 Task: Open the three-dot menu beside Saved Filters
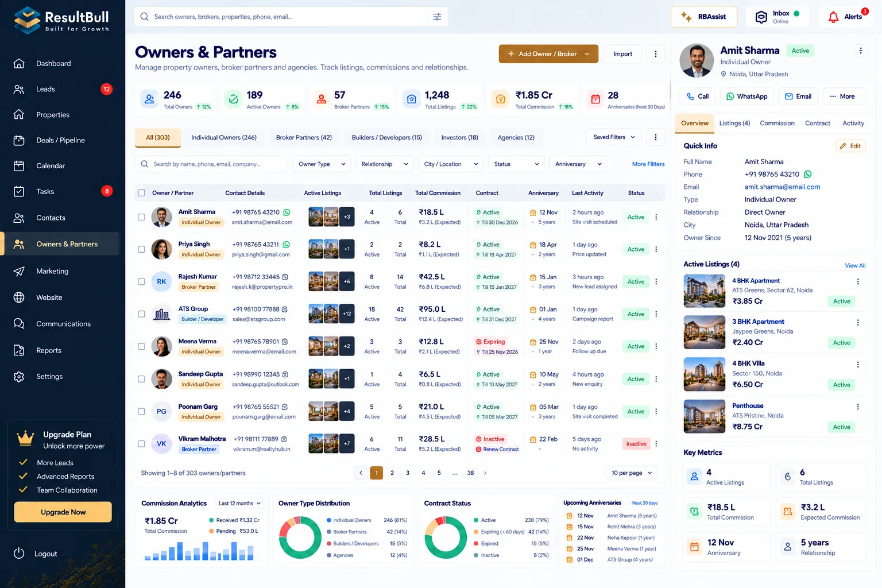coord(656,137)
